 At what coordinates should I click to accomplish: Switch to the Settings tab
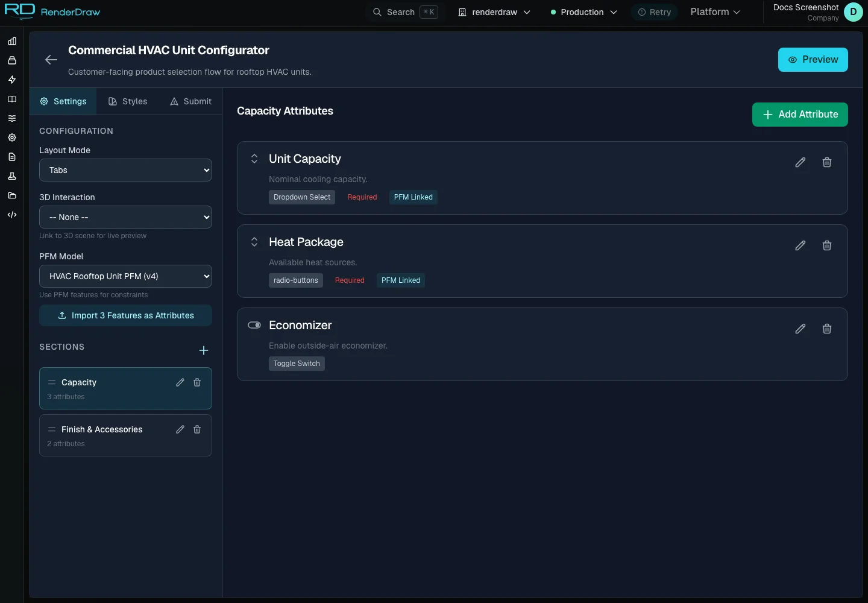coord(63,101)
